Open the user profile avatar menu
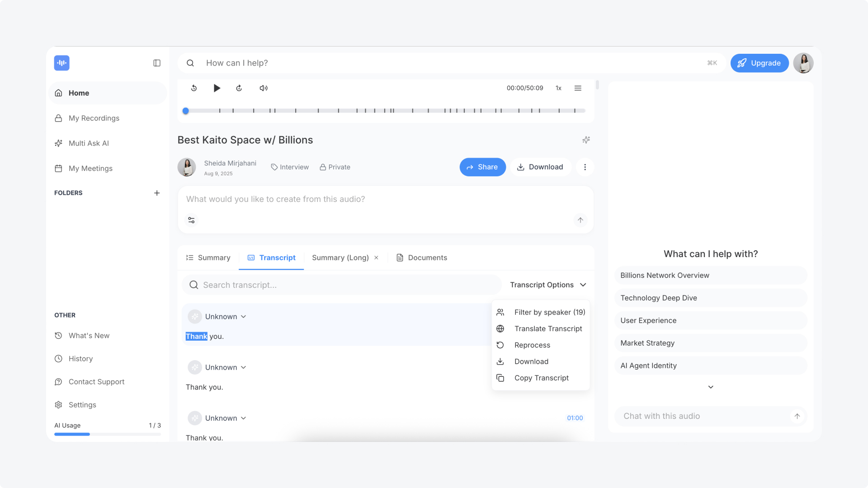 (x=803, y=63)
